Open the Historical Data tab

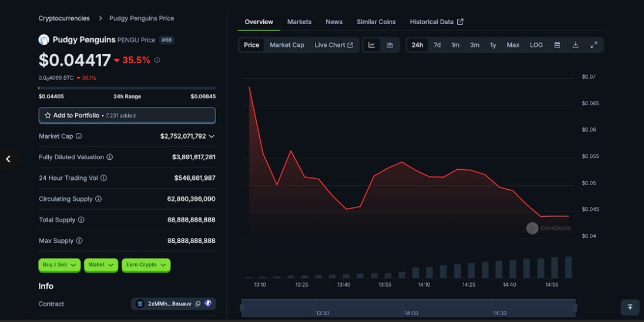(436, 22)
